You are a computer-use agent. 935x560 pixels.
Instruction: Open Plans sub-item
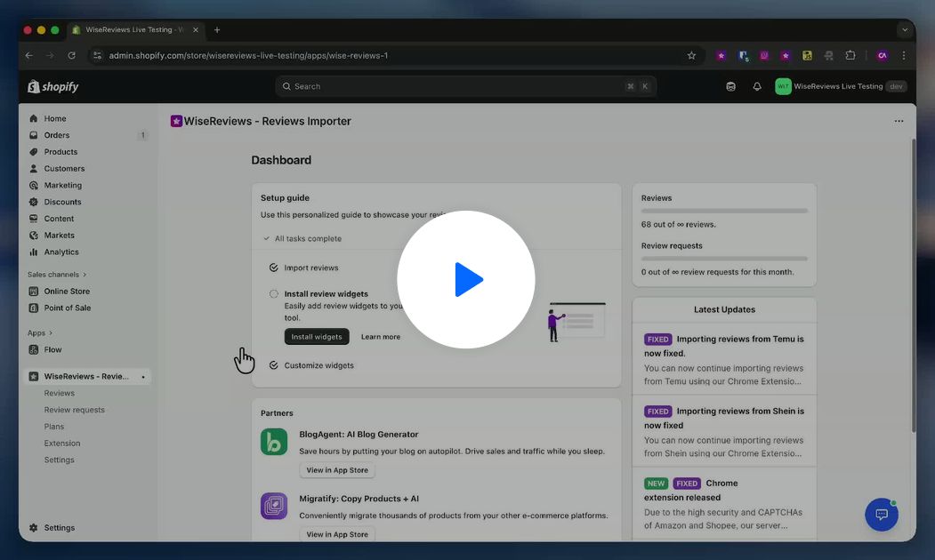53,427
